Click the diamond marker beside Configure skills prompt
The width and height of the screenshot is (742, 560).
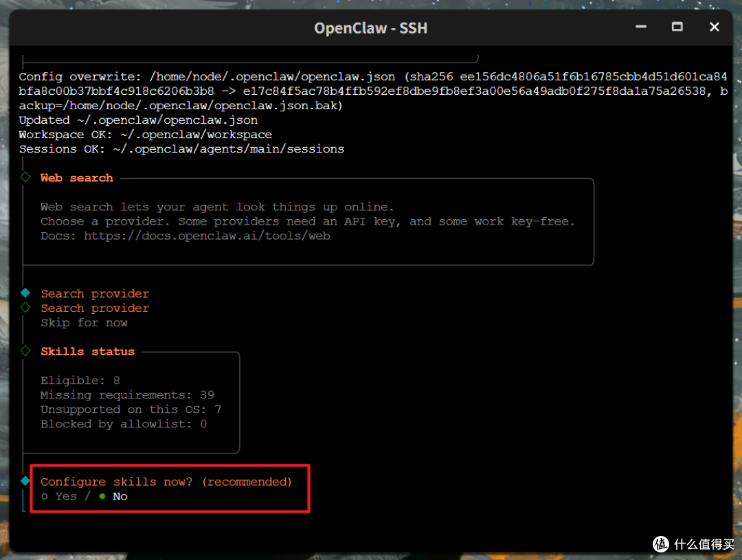[x=25, y=482]
